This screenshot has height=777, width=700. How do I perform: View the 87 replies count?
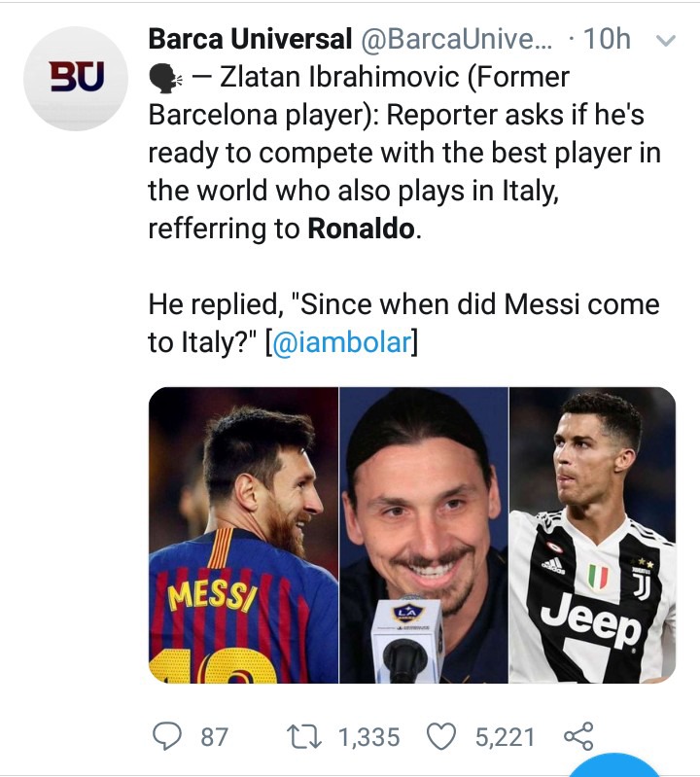214,737
